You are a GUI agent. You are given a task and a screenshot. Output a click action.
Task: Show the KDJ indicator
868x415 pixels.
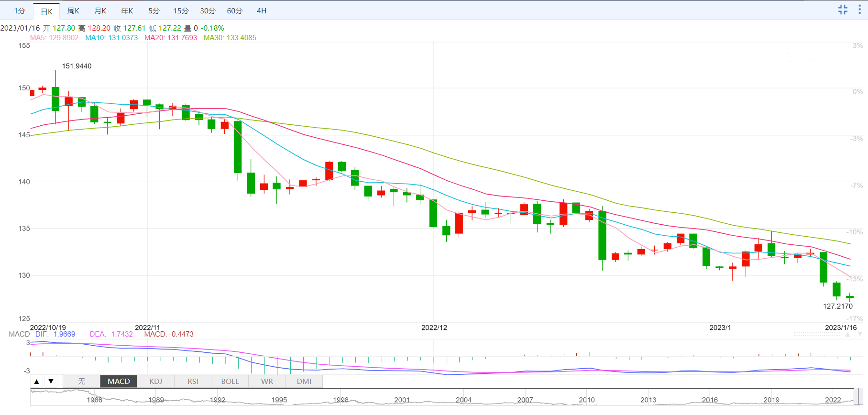pos(156,382)
